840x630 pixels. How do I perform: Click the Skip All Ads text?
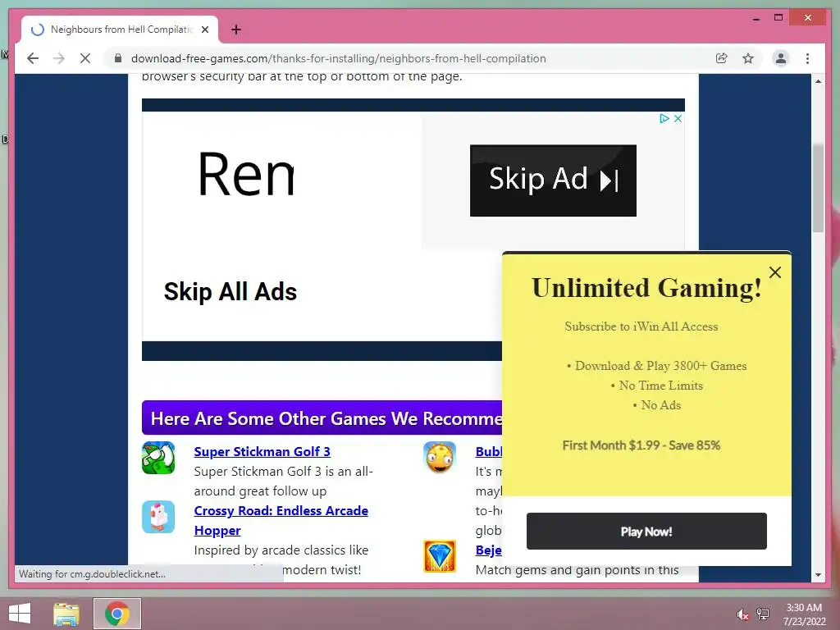231,292
